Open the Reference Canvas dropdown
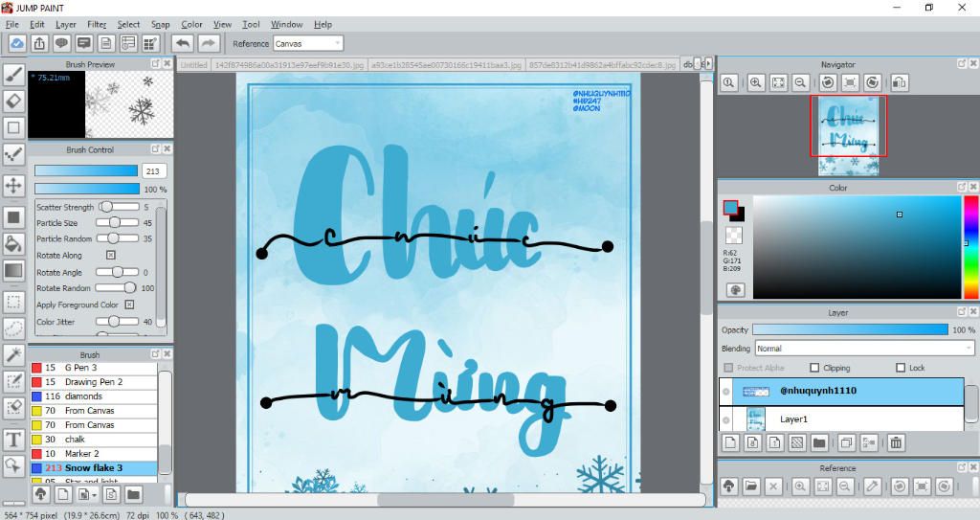This screenshot has height=520, width=980. coord(308,43)
